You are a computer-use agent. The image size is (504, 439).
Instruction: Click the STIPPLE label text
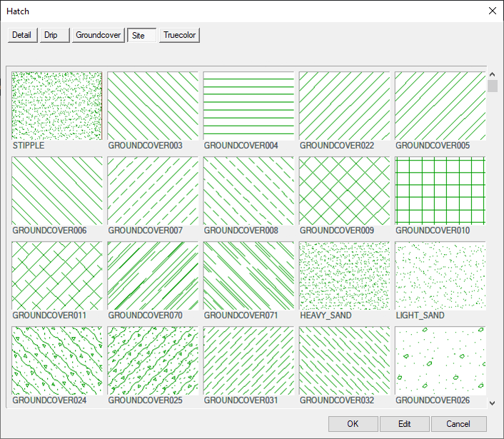[x=29, y=146]
